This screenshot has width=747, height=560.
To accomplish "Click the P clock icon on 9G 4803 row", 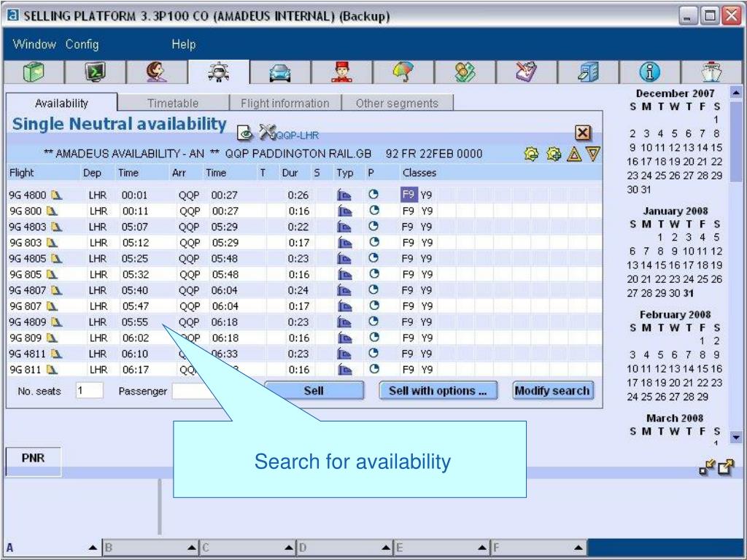I will pyautogui.click(x=374, y=226).
